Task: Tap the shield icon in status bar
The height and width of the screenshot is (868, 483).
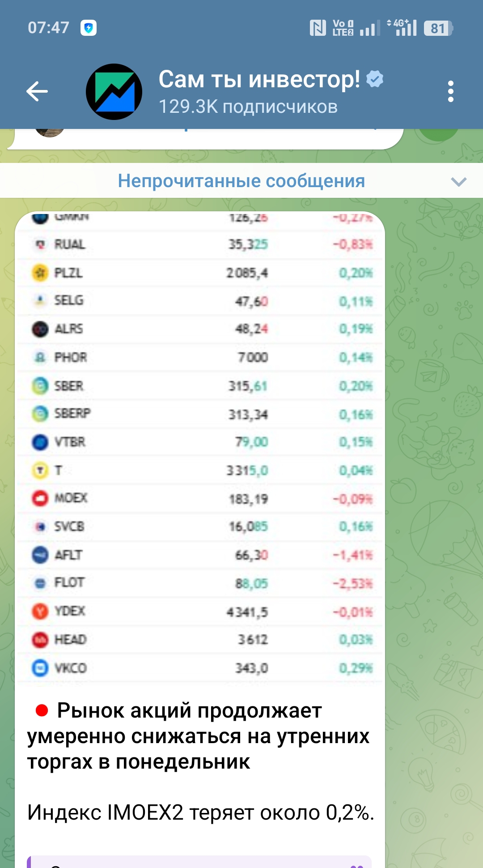Action: click(89, 28)
